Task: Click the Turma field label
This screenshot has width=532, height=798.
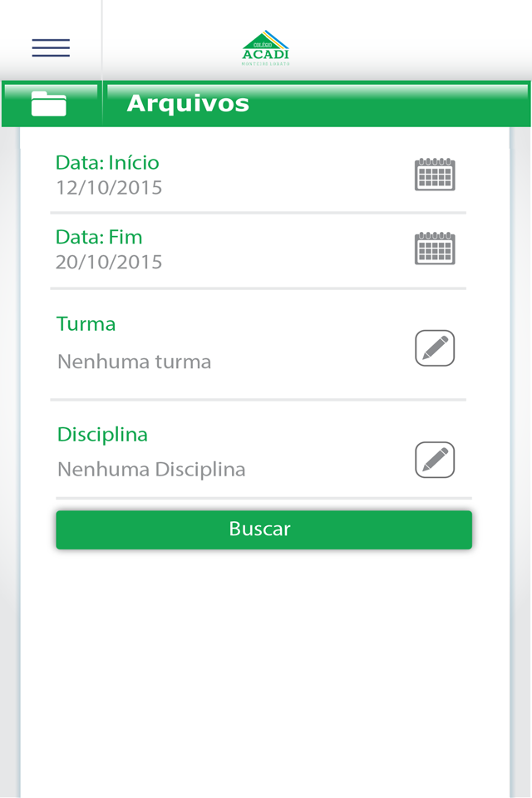Action: click(86, 324)
